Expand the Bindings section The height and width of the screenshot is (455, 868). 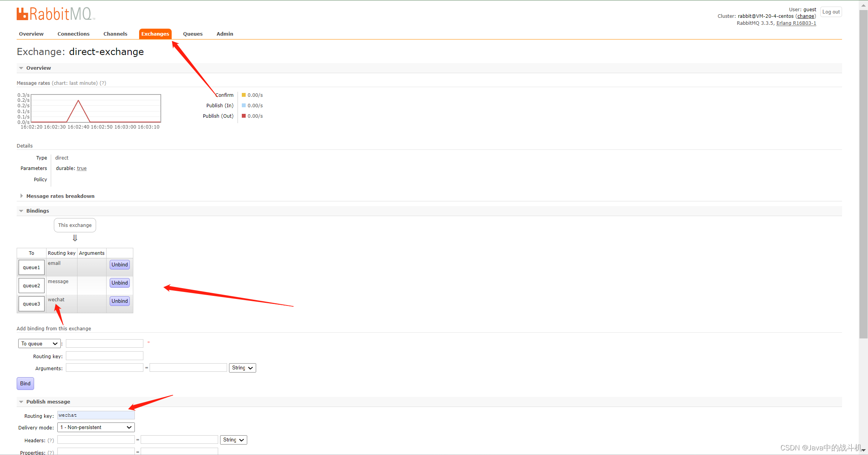click(38, 211)
